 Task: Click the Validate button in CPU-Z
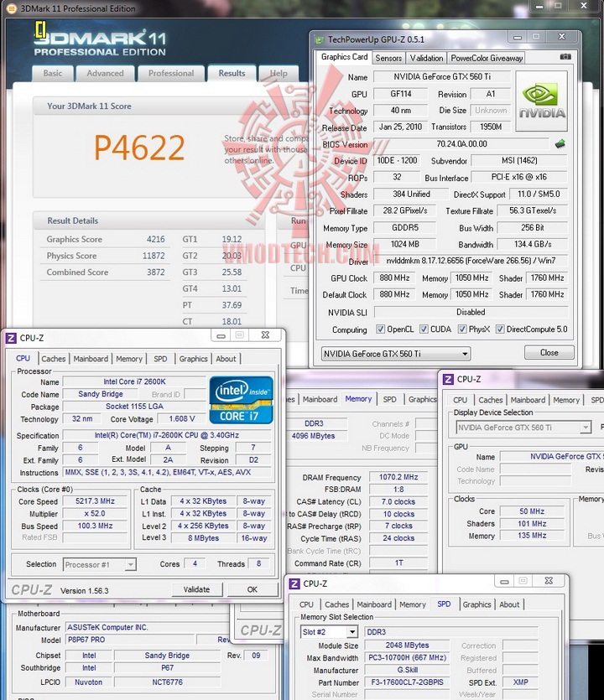pos(196,589)
